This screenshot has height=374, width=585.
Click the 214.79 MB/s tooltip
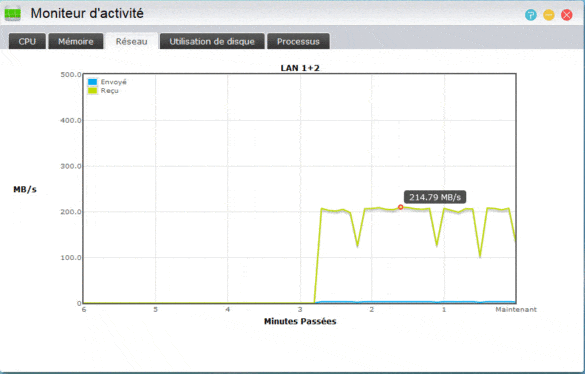click(x=435, y=197)
